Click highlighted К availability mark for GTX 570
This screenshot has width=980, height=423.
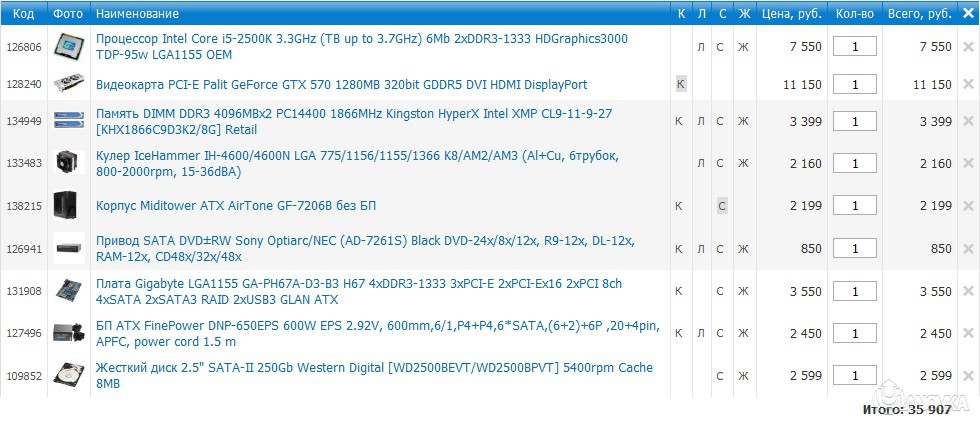(x=681, y=84)
